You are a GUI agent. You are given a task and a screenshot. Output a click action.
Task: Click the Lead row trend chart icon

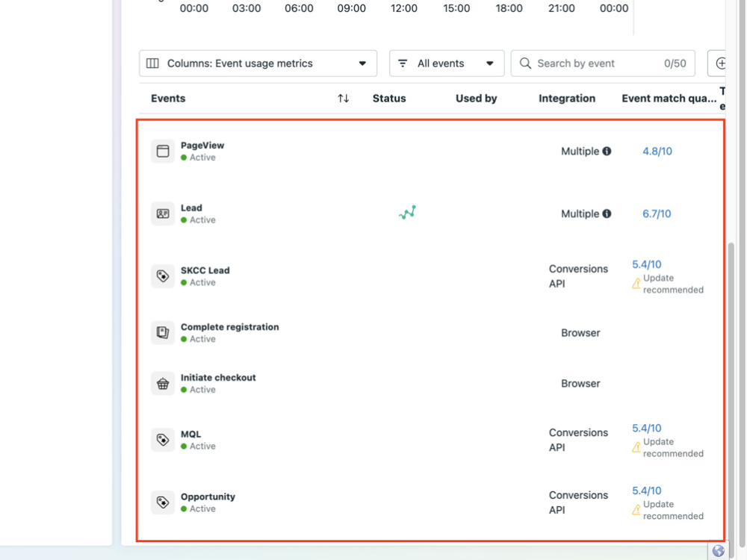407,212
